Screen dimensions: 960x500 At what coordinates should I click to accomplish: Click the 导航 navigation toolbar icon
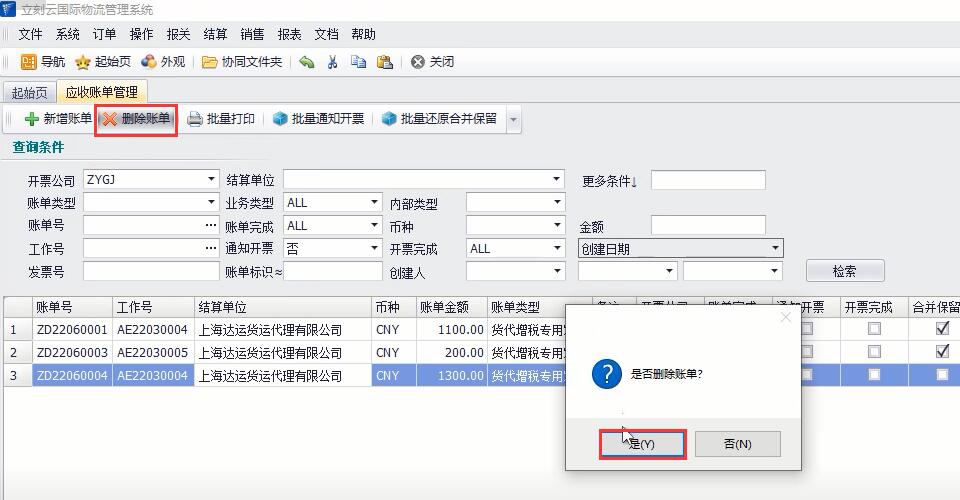(29, 62)
